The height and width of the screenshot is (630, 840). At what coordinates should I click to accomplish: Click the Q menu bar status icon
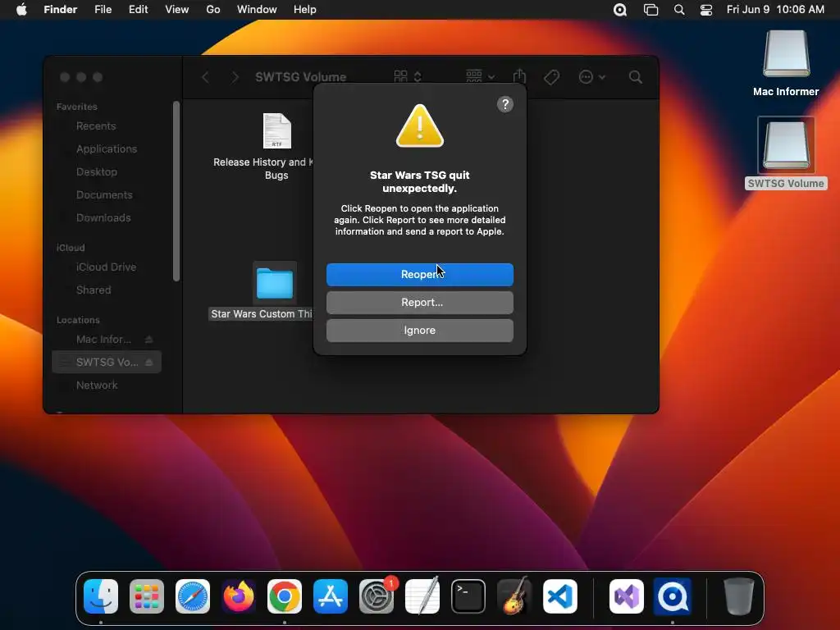[x=620, y=10]
